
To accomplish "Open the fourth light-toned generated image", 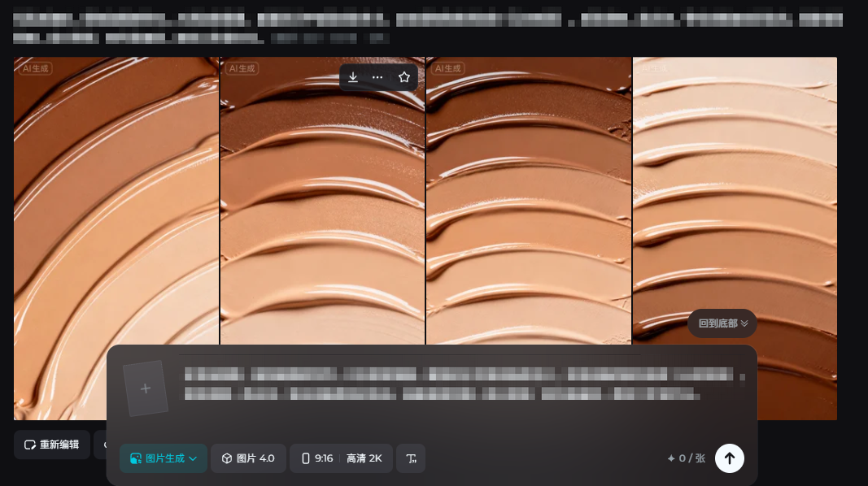I will 735,203.
